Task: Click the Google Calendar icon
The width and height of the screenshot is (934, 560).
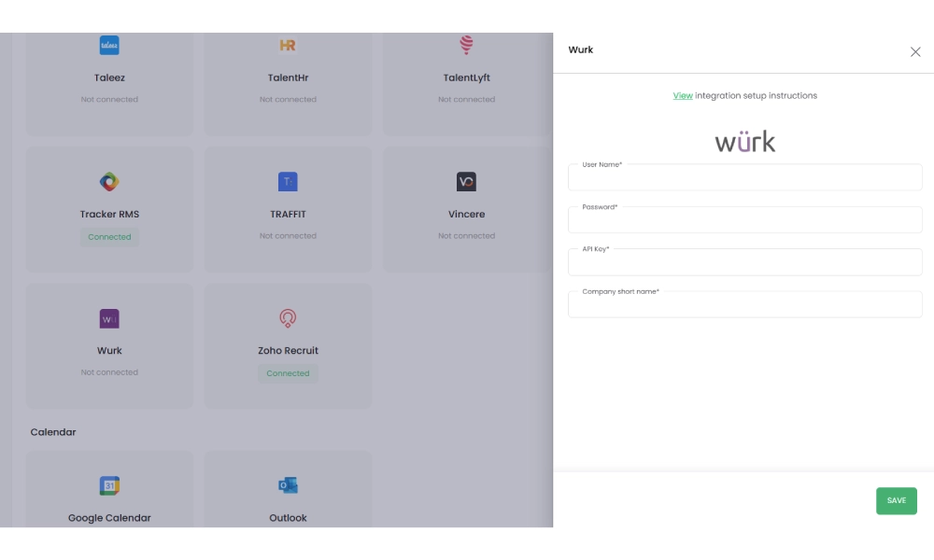Action: pos(109,485)
